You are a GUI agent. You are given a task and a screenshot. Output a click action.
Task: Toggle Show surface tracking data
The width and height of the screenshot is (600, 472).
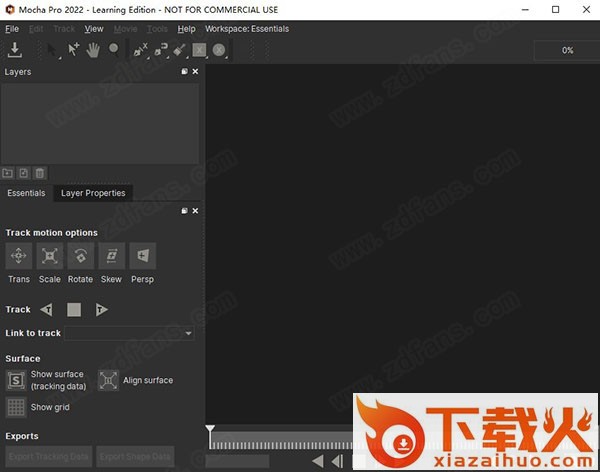[16, 380]
